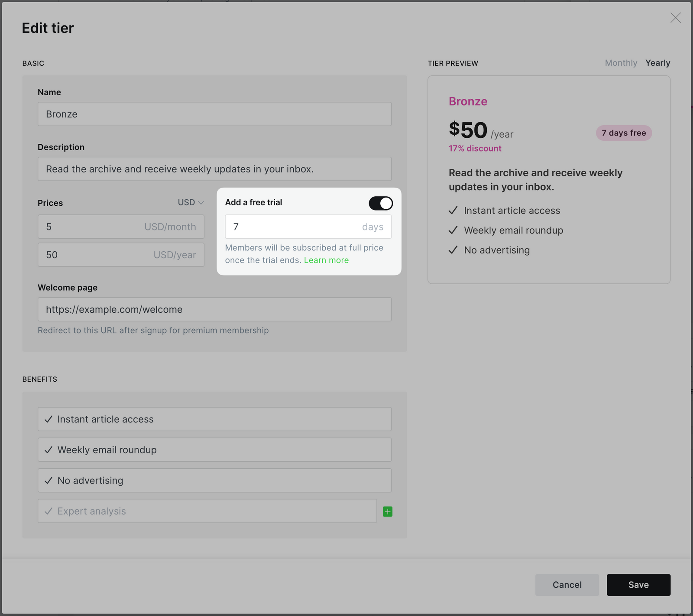Edit the Welcome page URL field
693x616 pixels.
click(214, 309)
